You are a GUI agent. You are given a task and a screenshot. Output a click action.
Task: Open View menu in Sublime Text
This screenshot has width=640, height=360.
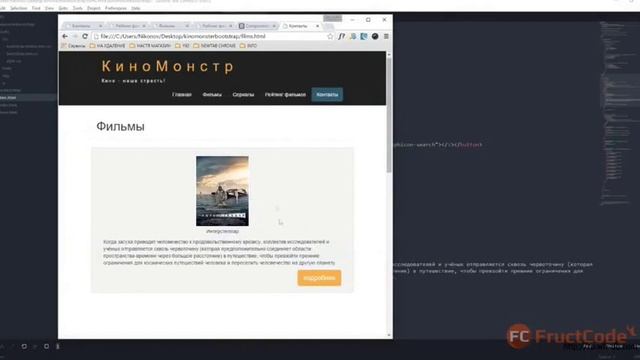[x=49, y=8]
